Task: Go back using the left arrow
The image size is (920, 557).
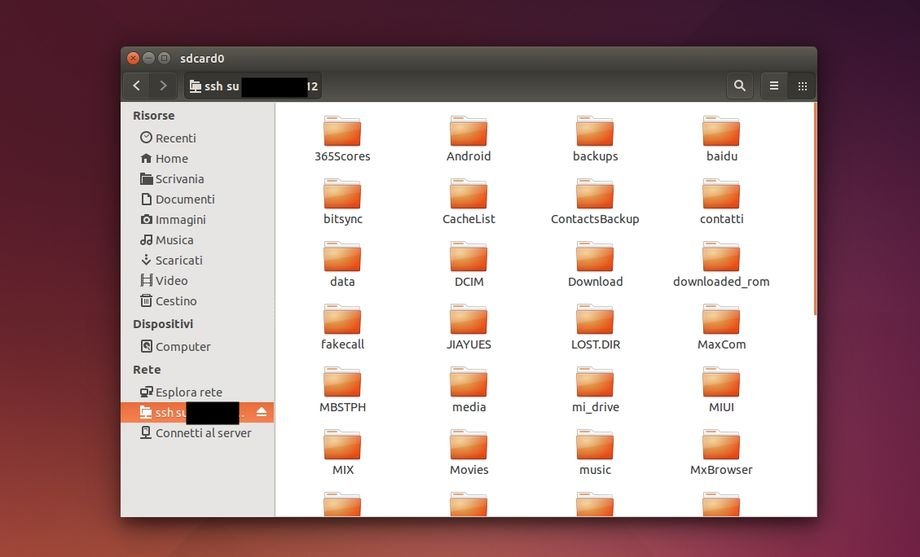Action: coord(137,86)
